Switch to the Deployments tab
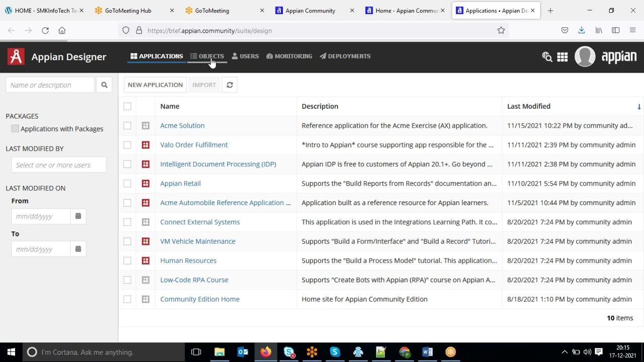Image resolution: width=644 pixels, height=362 pixels. [345, 56]
